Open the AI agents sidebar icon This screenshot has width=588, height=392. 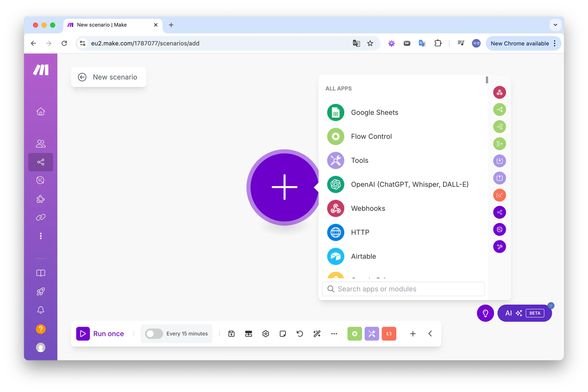pos(40,180)
